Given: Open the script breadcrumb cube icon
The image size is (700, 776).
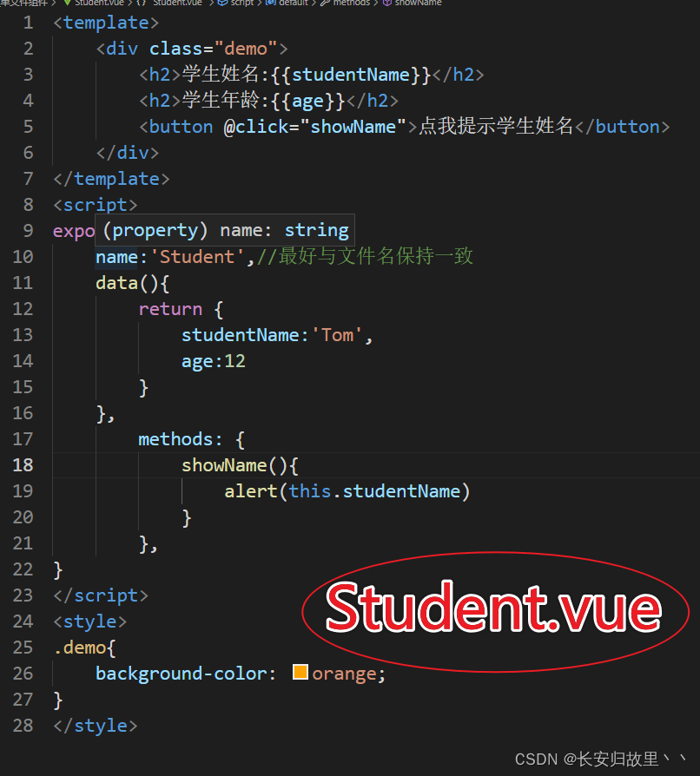Looking at the screenshot, I should 223,3.
